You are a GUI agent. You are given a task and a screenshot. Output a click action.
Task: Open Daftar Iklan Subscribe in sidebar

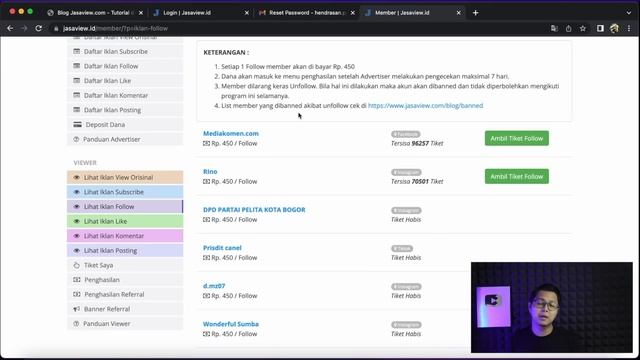(x=125, y=51)
